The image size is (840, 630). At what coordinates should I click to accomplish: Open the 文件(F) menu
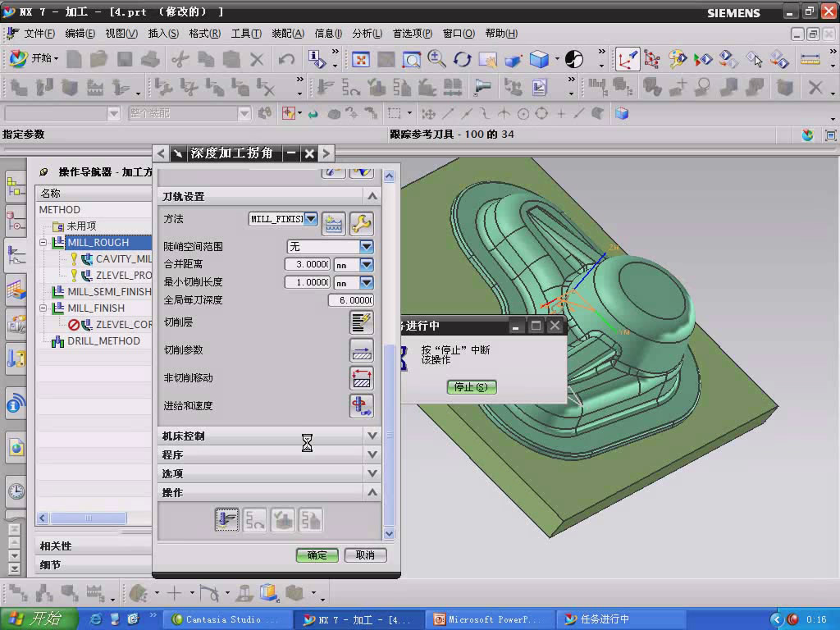pos(39,34)
